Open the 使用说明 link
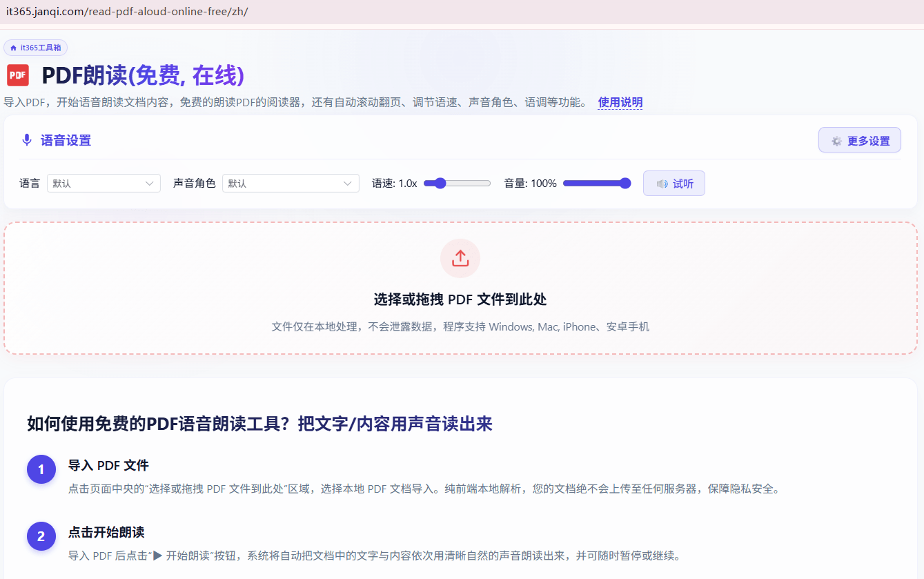The image size is (924, 579). point(620,102)
